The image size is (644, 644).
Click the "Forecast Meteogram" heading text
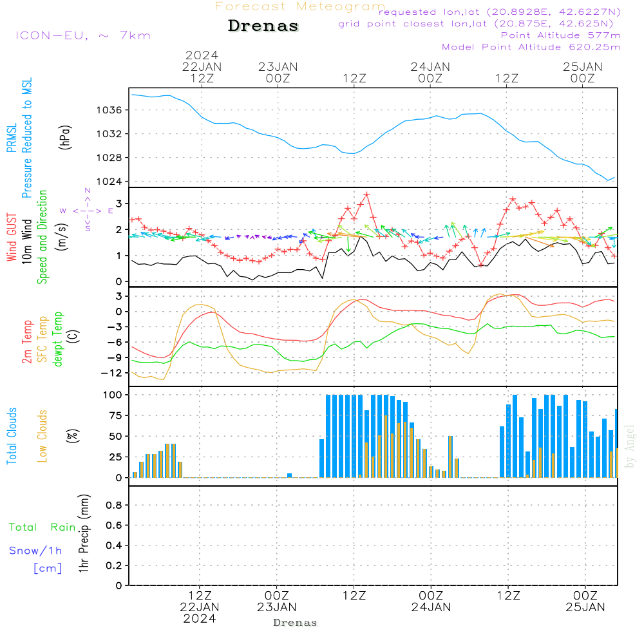pyautogui.click(x=300, y=6)
